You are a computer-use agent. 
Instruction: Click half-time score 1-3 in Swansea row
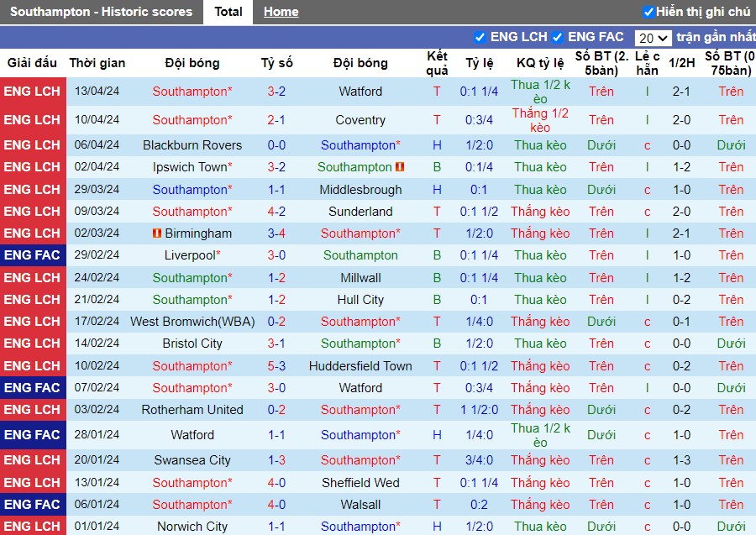click(x=682, y=459)
